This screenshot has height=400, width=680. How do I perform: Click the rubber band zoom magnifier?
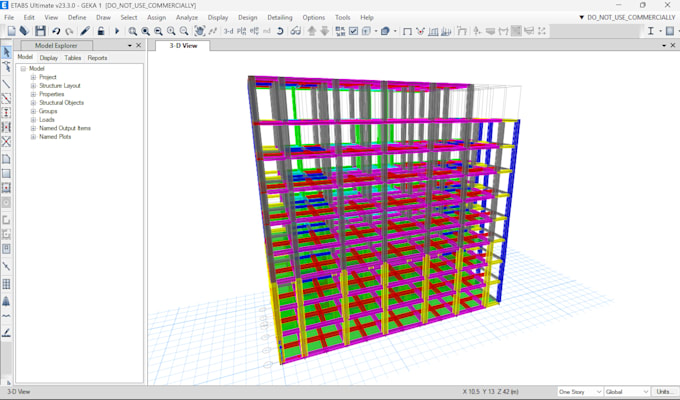[x=133, y=31]
